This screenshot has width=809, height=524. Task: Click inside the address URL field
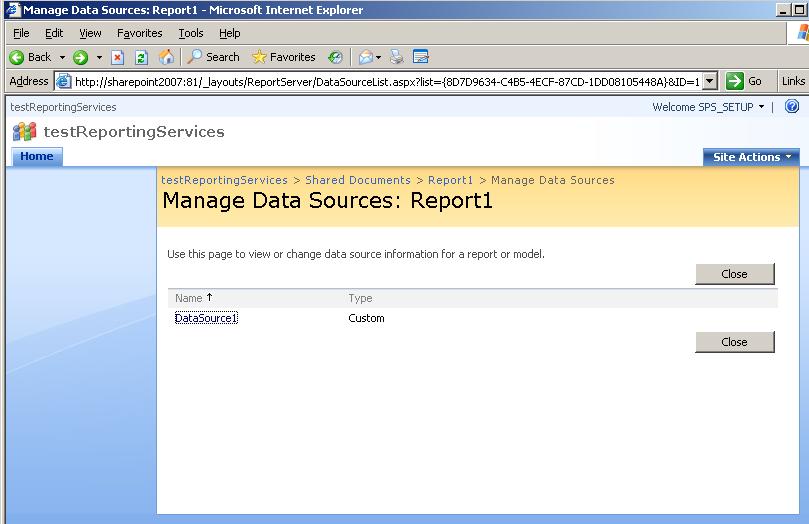click(387, 81)
